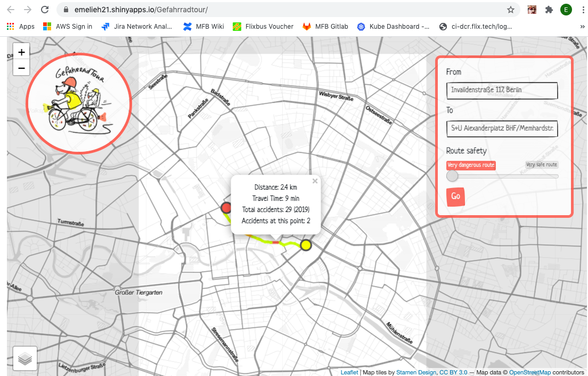Viewport: 588px width, 376px height.
Task: Click the Turmstraße map label
Action: 70,222
